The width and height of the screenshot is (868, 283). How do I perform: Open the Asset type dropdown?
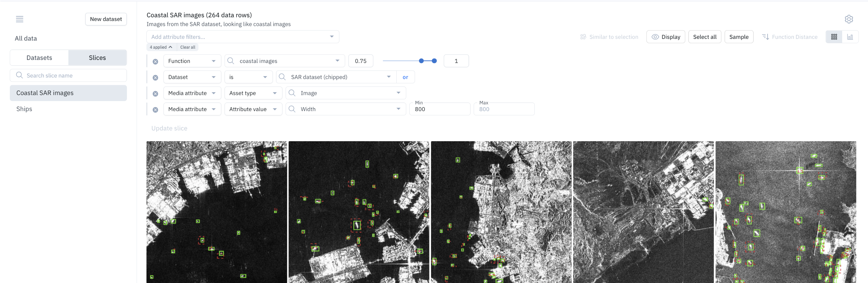click(253, 93)
